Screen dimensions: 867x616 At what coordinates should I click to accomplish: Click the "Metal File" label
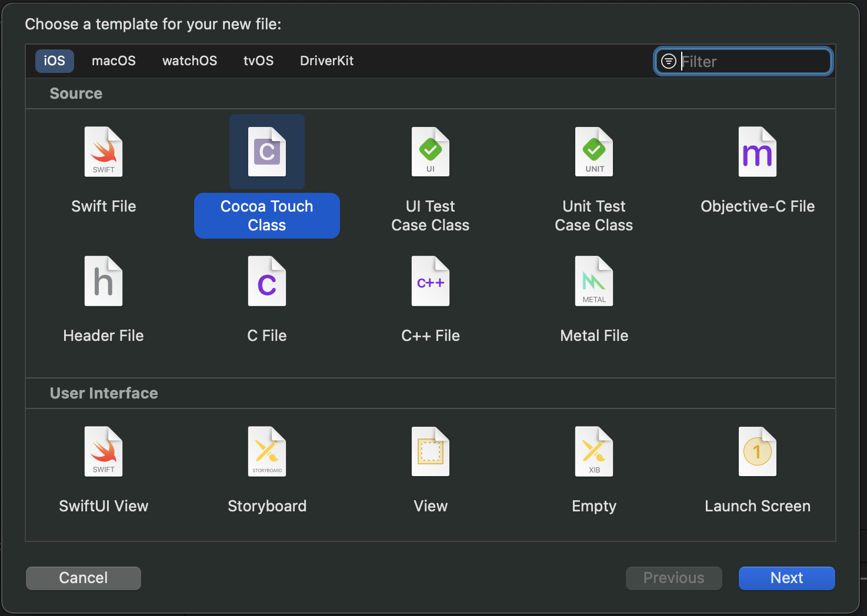[594, 336]
